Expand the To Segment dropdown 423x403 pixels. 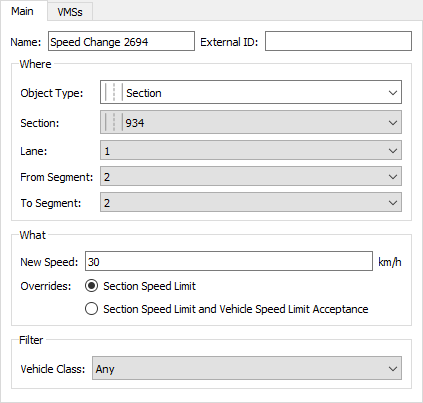pos(251,203)
